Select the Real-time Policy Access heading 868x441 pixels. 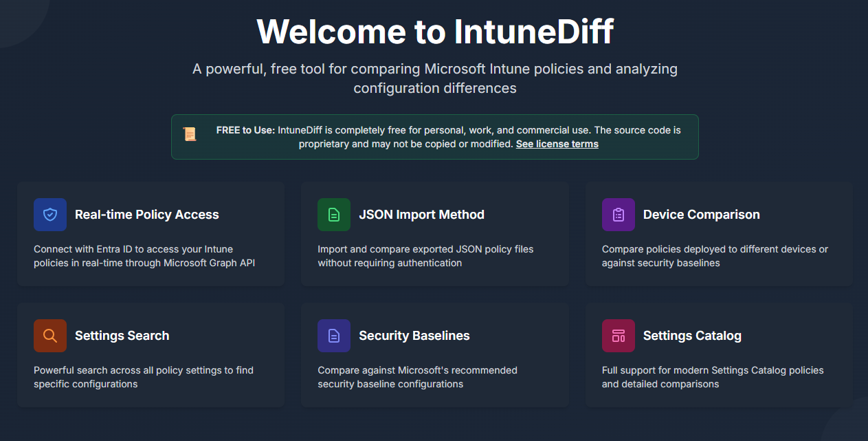(x=146, y=215)
